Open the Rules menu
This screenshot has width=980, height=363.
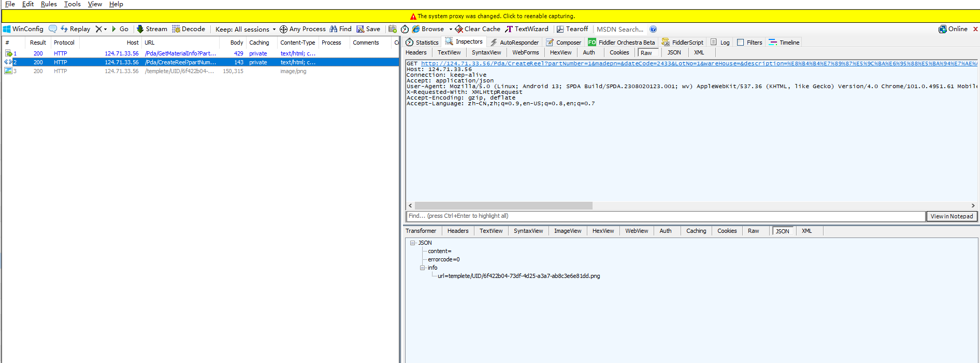pyautogui.click(x=49, y=4)
